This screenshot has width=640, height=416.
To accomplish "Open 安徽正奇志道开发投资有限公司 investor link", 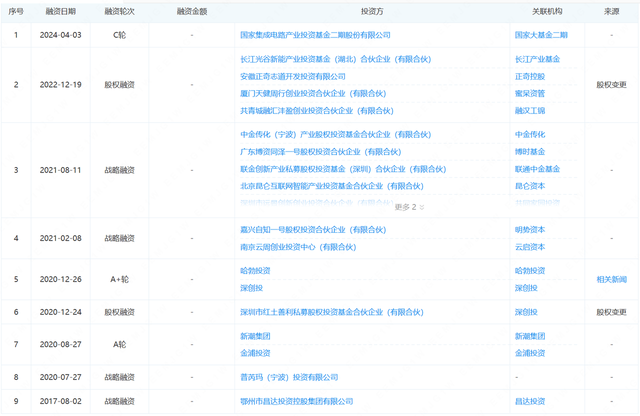I will [x=293, y=76].
